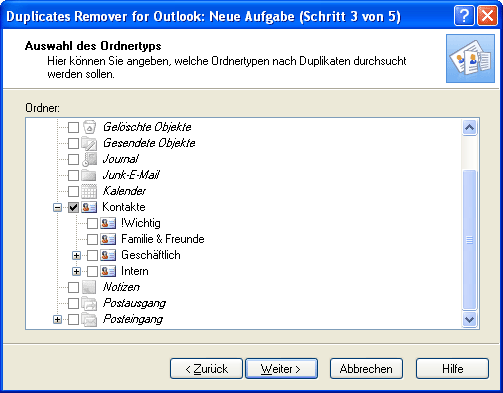Check the Posteingang checkbox

coord(73,319)
